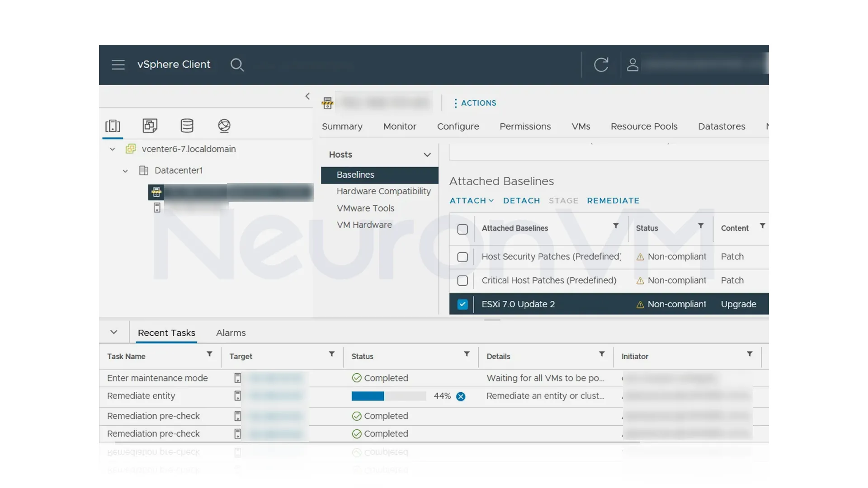This screenshot has height=488, width=868.
Task: Open VMware Tools page
Action: coord(365,208)
